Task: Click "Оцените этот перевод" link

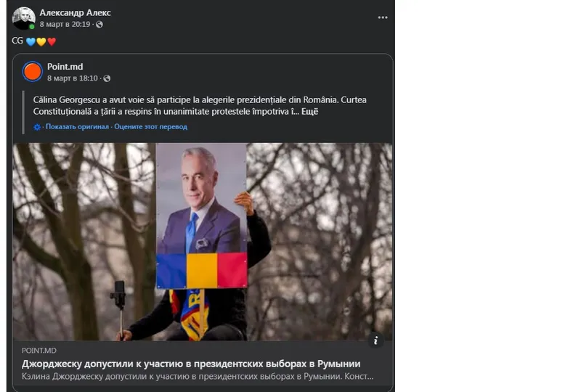Action: tap(150, 127)
